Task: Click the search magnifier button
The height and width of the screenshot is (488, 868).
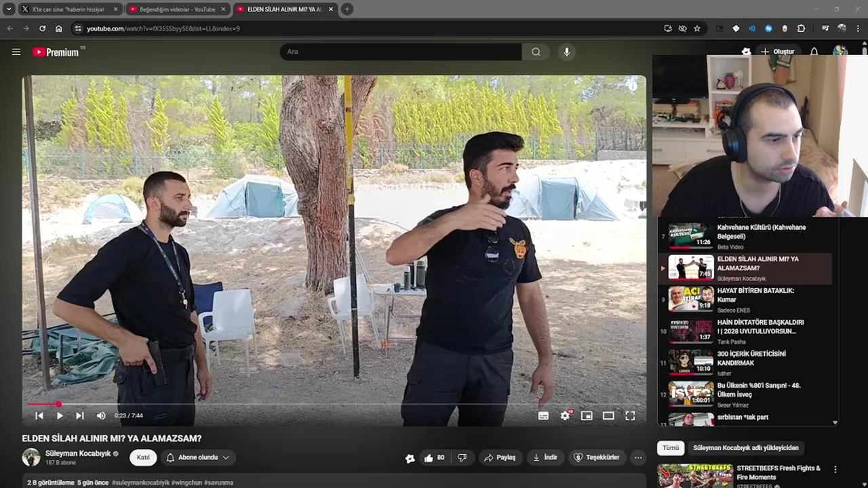Action: coord(536,52)
